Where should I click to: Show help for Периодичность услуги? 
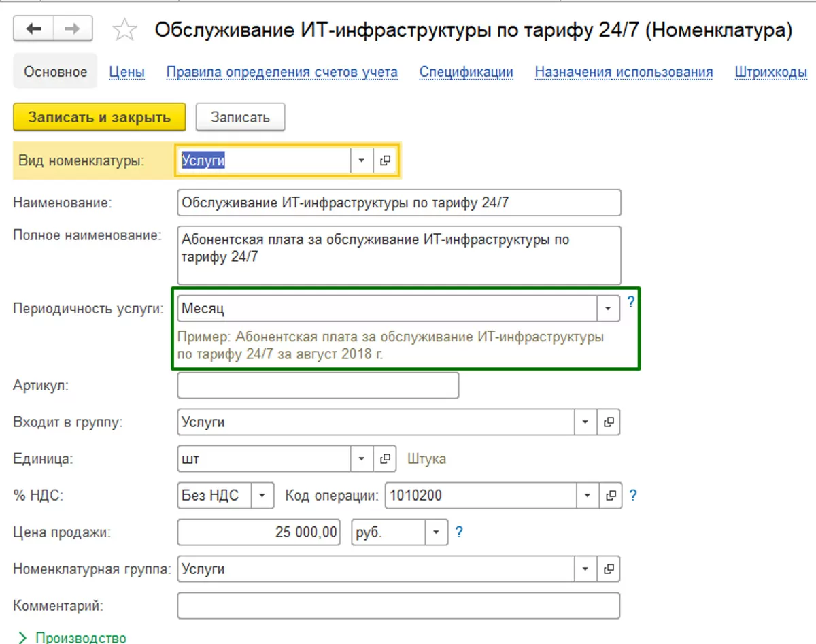(x=630, y=301)
